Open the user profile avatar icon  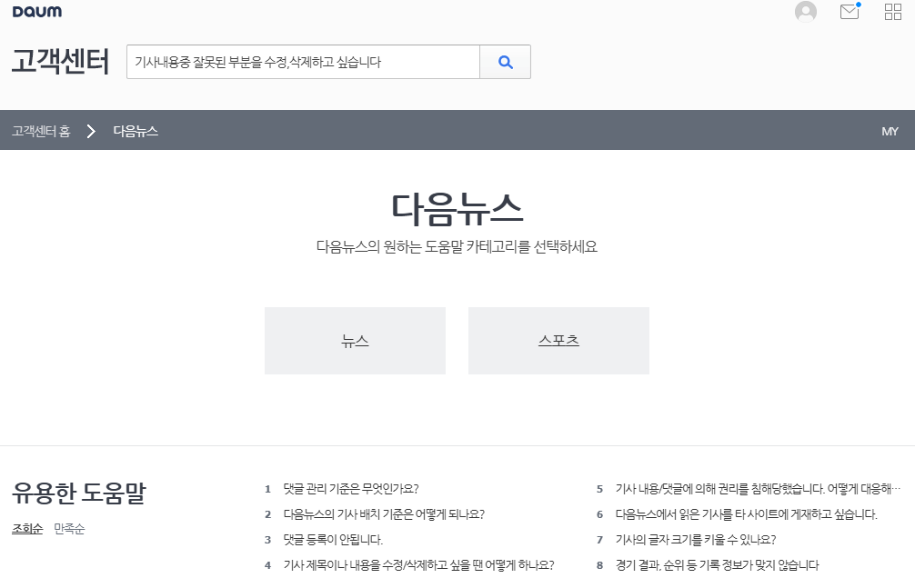click(x=806, y=12)
